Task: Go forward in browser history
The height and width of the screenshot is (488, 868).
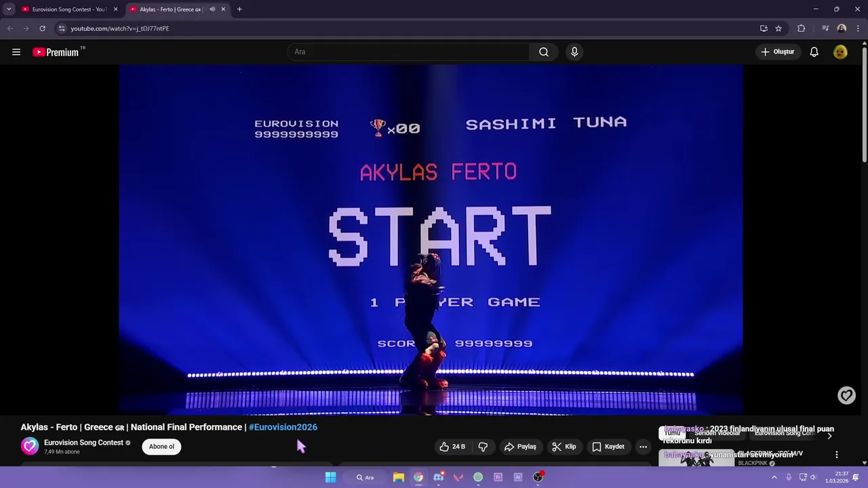Action: click(x=26, y=28)
